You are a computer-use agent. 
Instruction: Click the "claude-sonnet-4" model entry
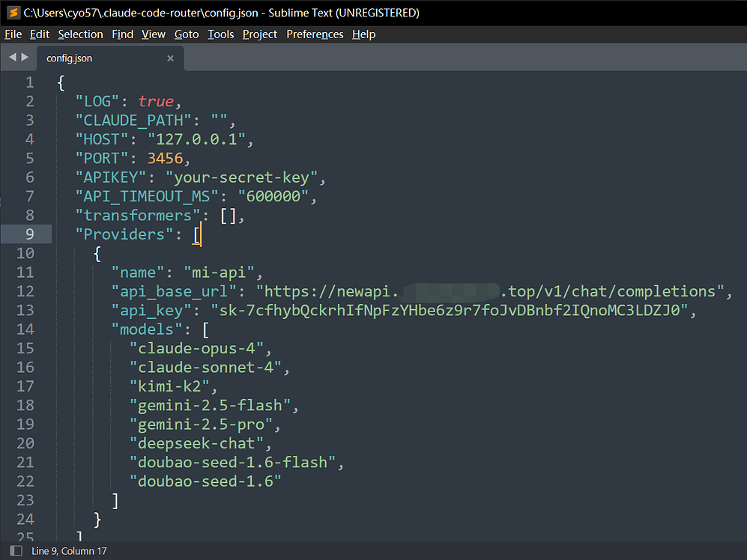point(206,367)
